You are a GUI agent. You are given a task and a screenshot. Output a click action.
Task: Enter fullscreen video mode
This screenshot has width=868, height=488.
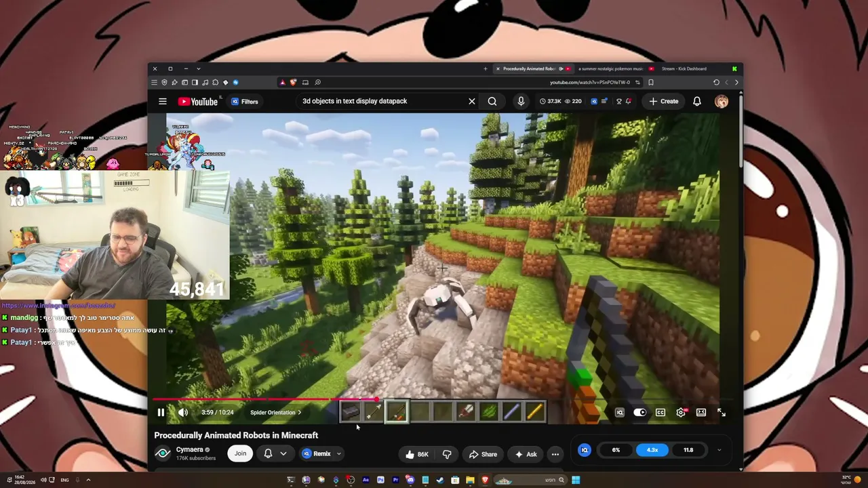point(722,412)
